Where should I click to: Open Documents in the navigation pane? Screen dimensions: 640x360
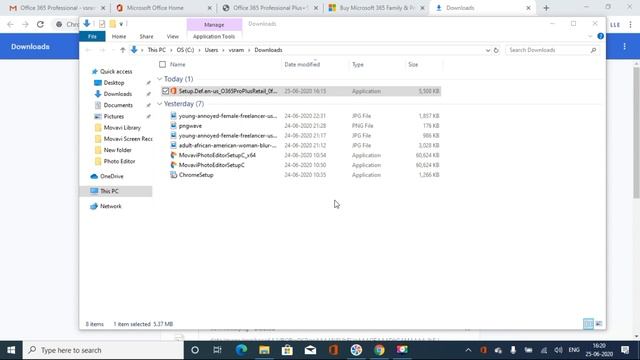tap(118, 105)
